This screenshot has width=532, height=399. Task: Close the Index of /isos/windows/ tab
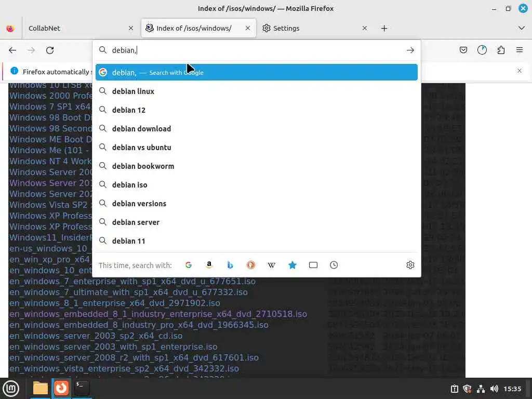248,28
